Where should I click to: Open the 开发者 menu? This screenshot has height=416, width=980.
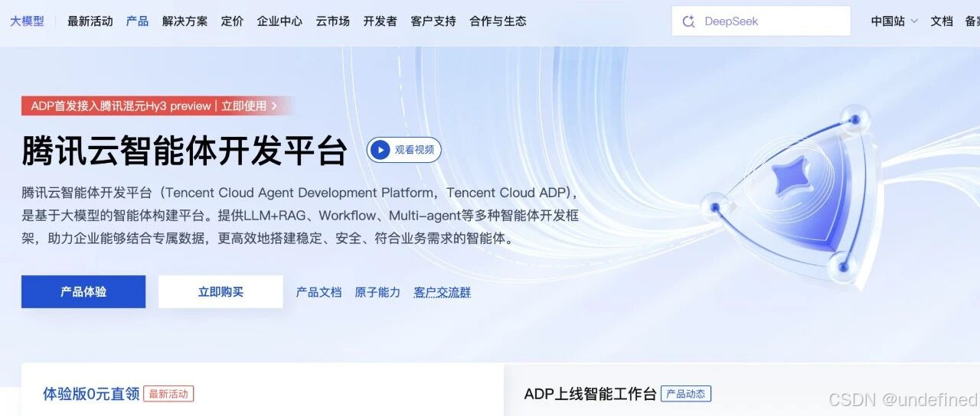click(x=380, y=21)
